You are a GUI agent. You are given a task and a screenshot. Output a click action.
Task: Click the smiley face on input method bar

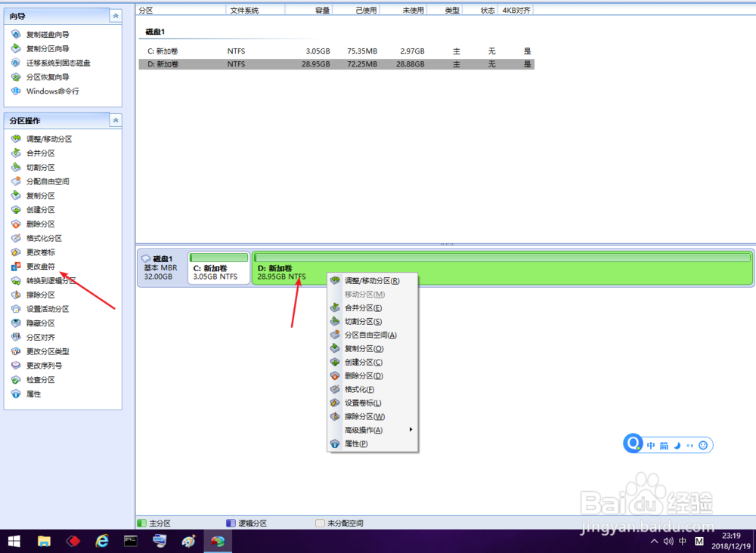point(703,445)
